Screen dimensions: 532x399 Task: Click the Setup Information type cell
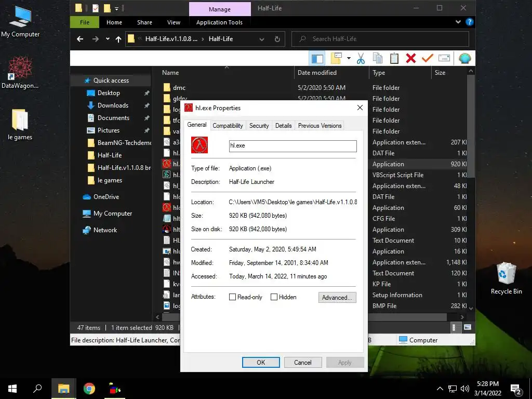coord(397,295)
